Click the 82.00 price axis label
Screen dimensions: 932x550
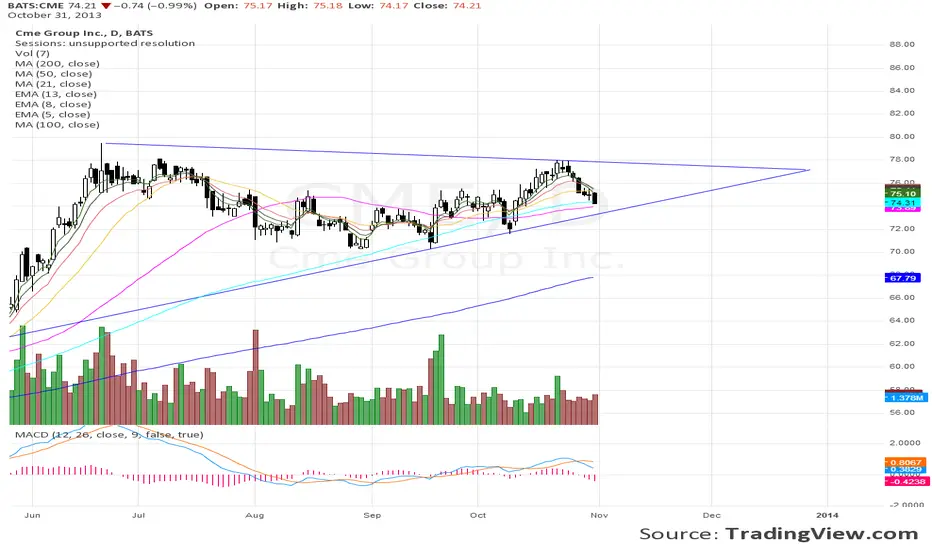click(902, 113)
